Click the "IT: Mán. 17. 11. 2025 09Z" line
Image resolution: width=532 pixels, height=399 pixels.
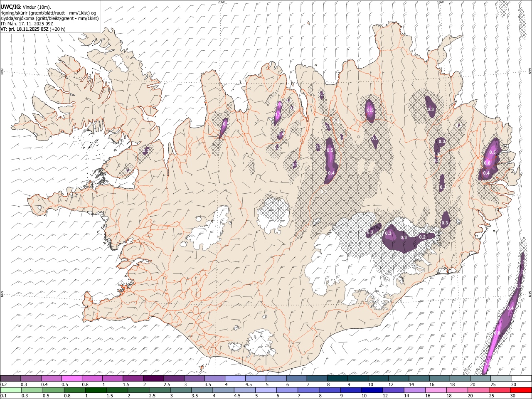tap(26, 24)
